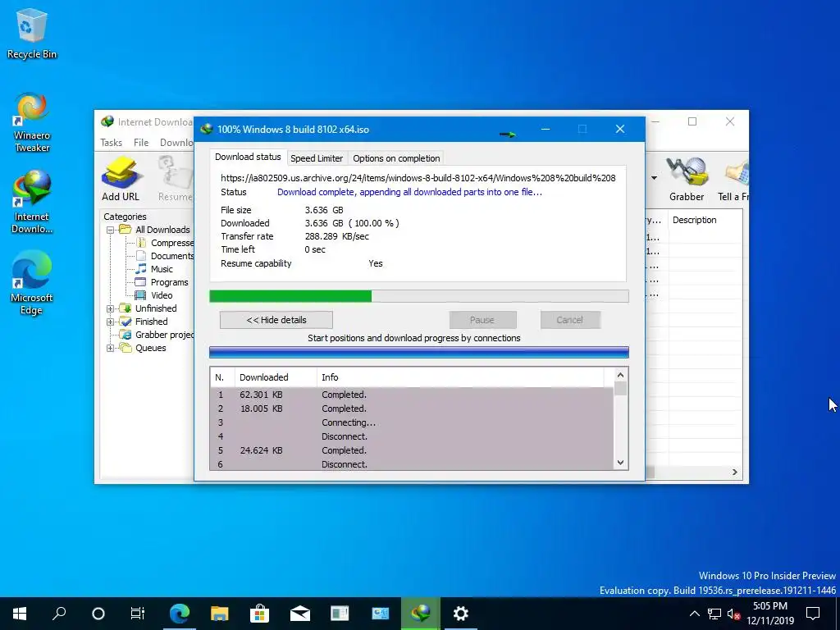Click the Windows Start button
Image resolution: width=840 pixels, height=630 pixels.
[x=20, y=614]
